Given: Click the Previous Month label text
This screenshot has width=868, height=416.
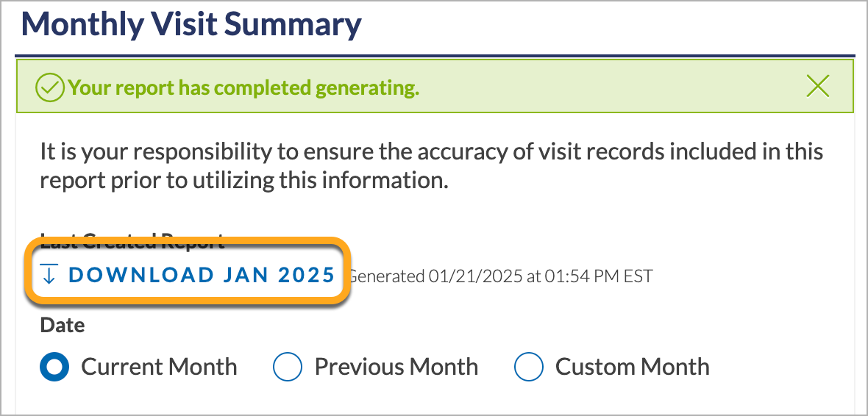Looking at the screenshot, I should coord(396,366).
